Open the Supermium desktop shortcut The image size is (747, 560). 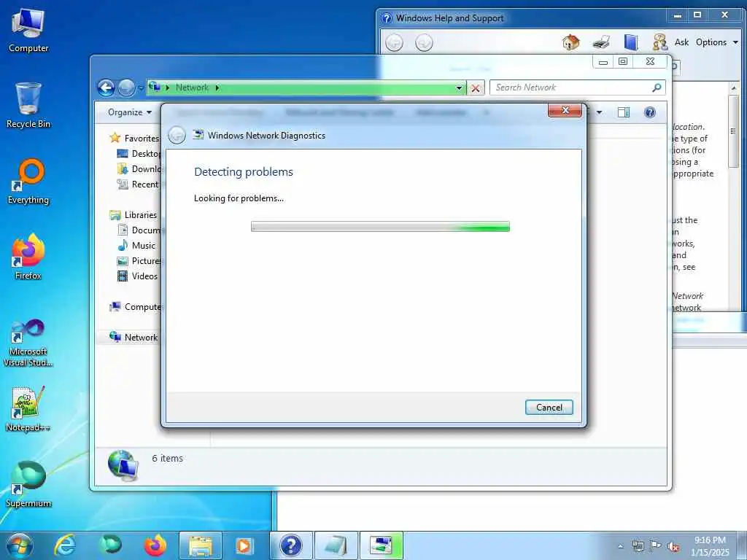pos(28,485)
